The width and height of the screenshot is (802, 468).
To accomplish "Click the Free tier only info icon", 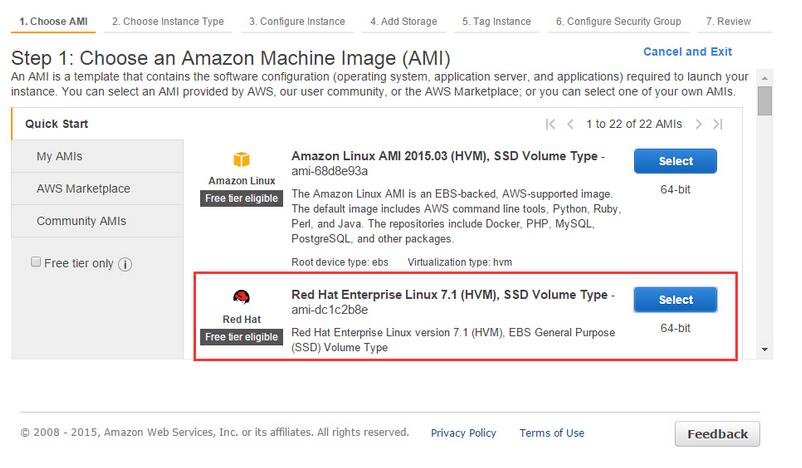I will tap(125, 264).
